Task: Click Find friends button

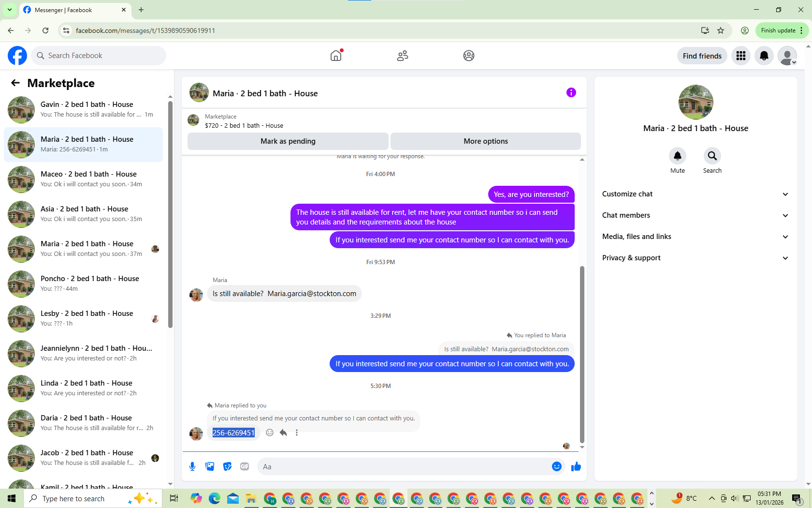Action: [702, 56]
